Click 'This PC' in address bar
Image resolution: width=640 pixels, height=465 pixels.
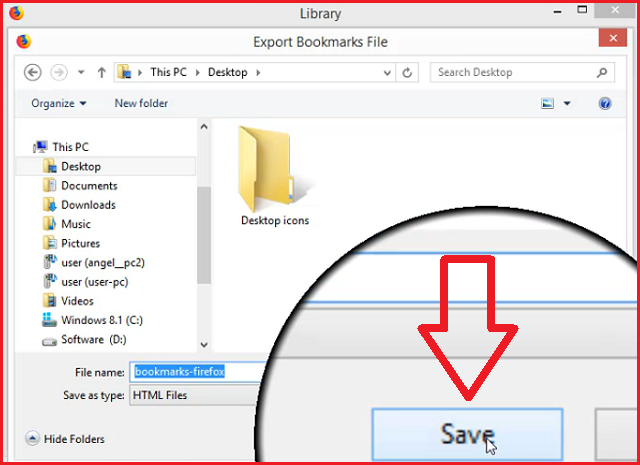(x=168, y=72)
